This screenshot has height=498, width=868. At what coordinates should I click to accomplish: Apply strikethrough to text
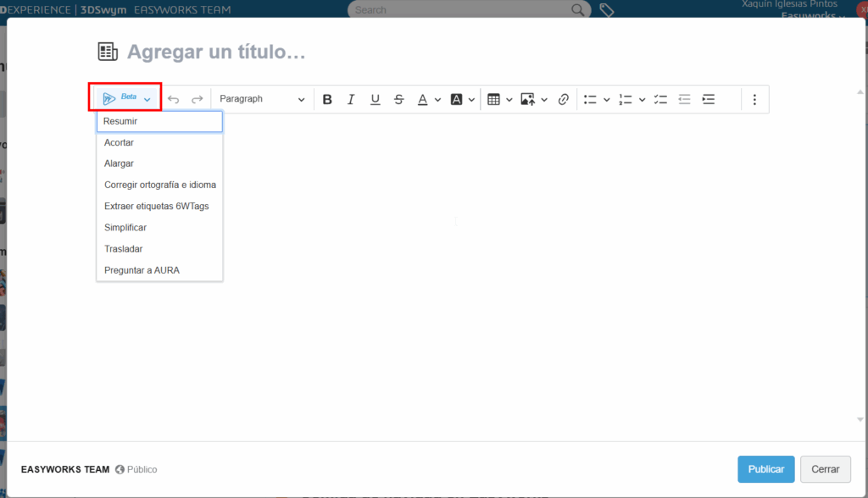click(398, 99)
